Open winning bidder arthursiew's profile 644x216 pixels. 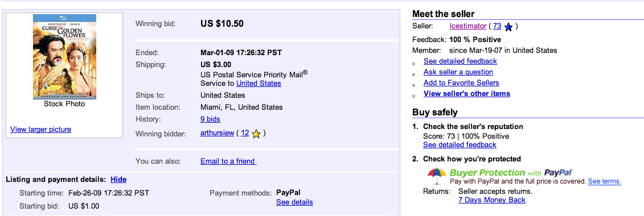pyautogui.click(x=218, y=133)
